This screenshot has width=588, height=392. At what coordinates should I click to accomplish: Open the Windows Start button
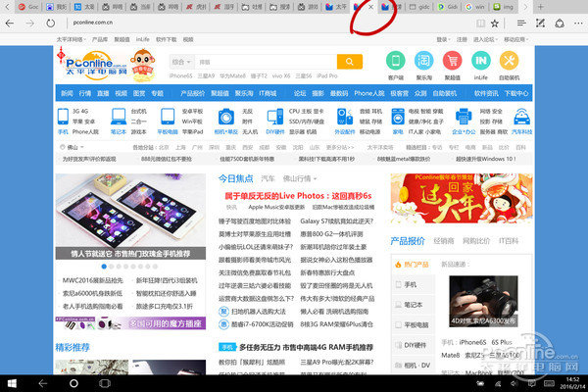click(x=12, y=383)
